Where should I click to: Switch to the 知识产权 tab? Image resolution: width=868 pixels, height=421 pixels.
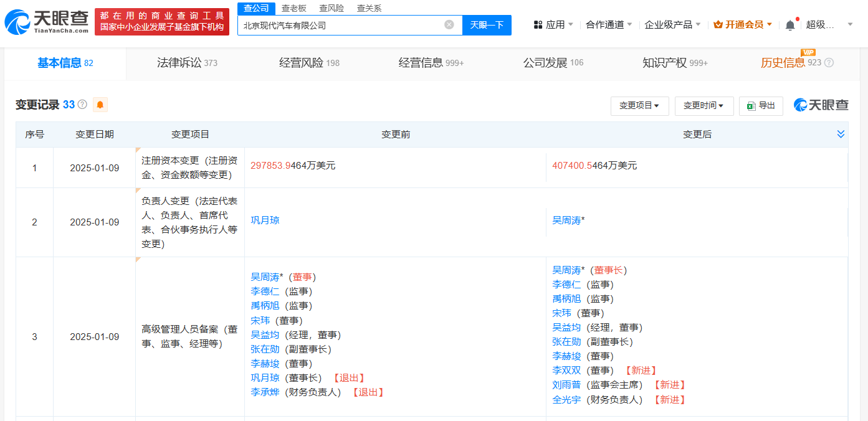click(x=675, y=63)
